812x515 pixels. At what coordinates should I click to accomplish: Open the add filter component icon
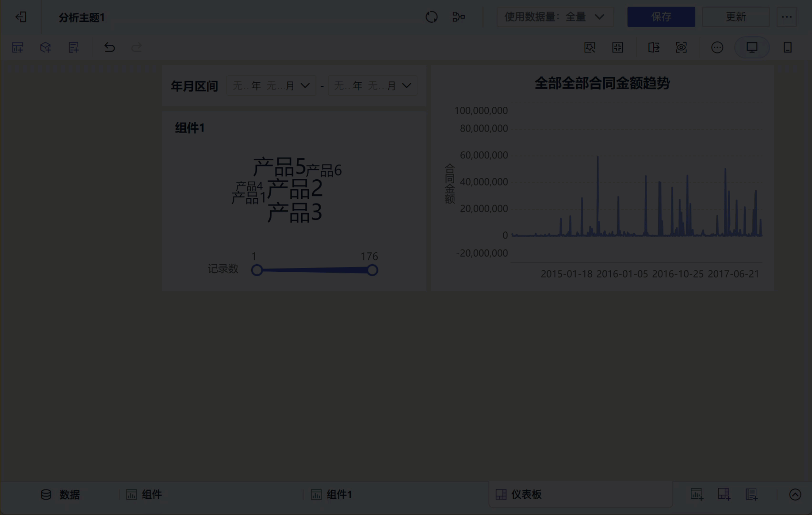pyautogui.click(x=73, y=48)
